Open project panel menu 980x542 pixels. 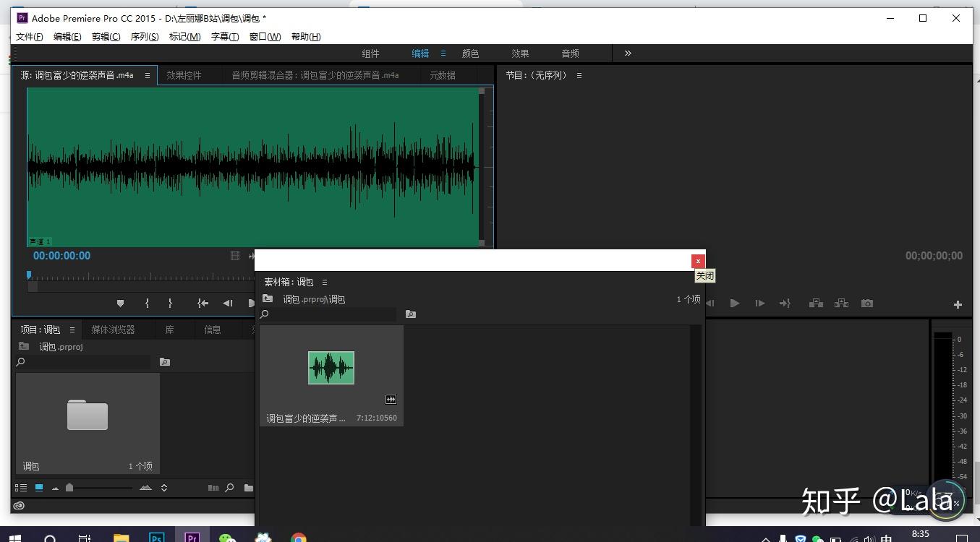[72, 330]
